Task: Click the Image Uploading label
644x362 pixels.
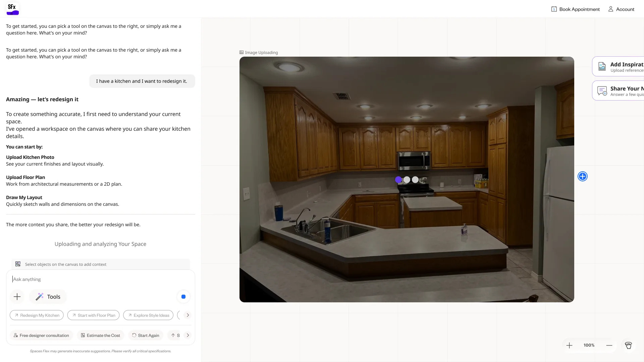Action: click(x=259, y=53)
